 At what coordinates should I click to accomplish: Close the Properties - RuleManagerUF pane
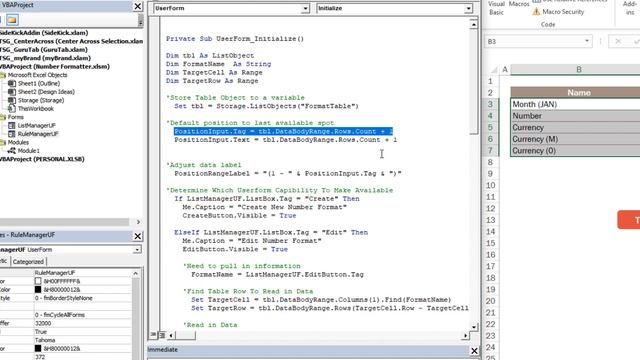point(138,236)
